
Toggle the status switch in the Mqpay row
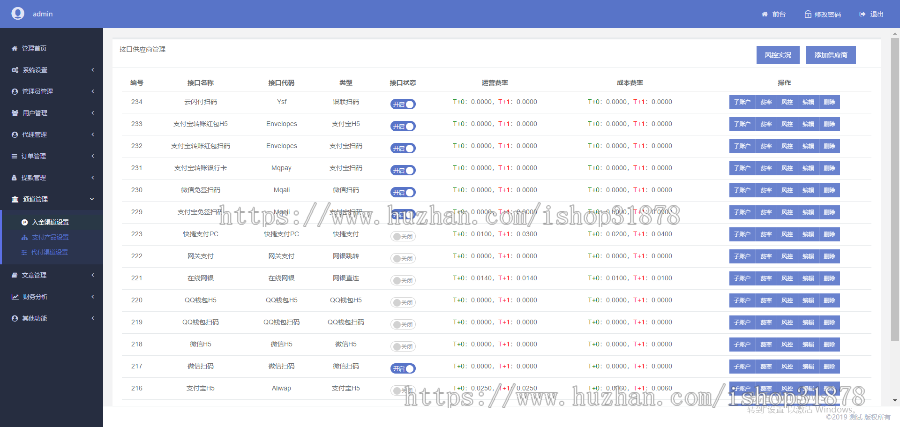pyautogui.click(x=403, y=170)
